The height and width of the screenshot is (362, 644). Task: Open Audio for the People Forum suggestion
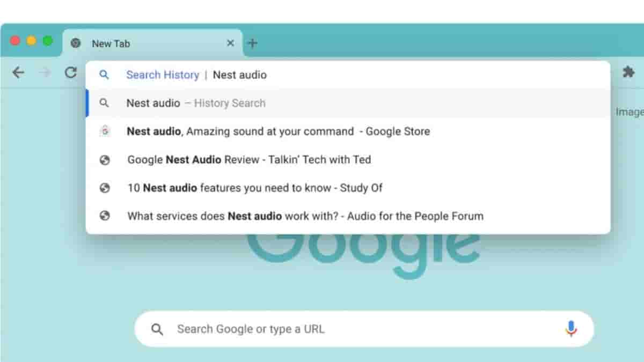[305, 216]
